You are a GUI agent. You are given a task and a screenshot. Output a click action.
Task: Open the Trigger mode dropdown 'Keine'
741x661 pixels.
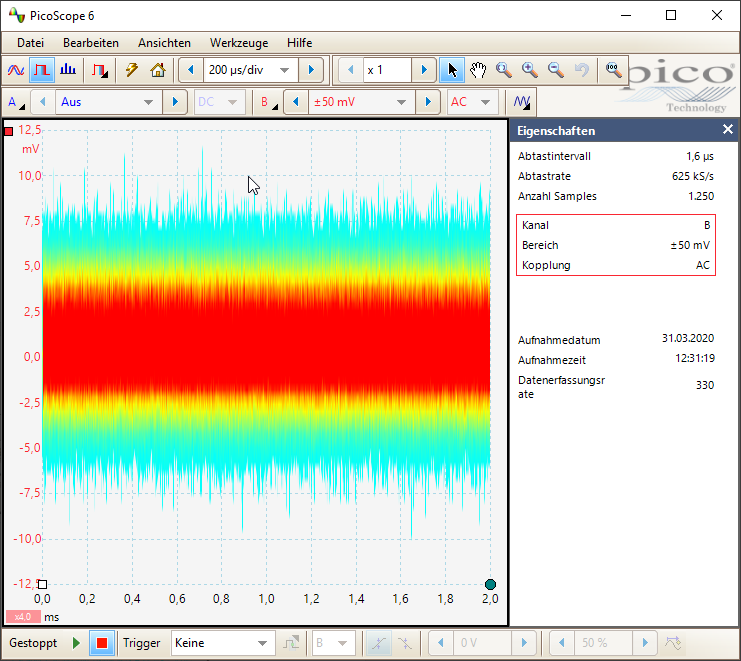(221, 643)
